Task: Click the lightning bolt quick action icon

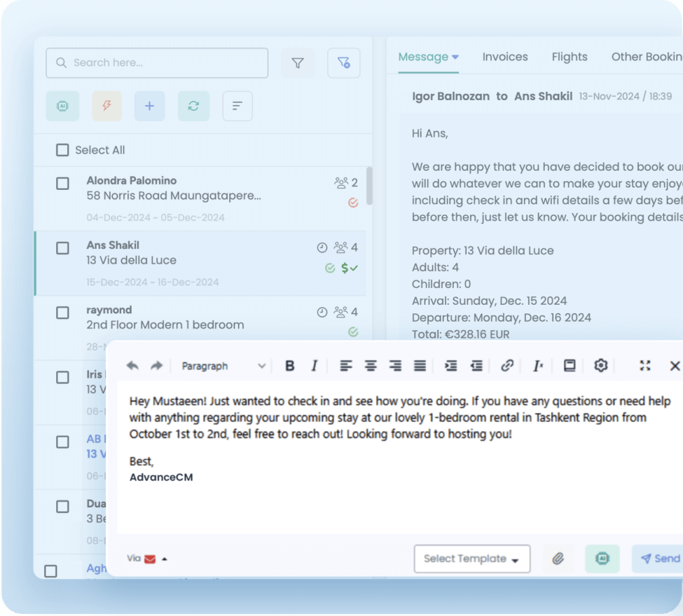Action: (x=106, y=106)
